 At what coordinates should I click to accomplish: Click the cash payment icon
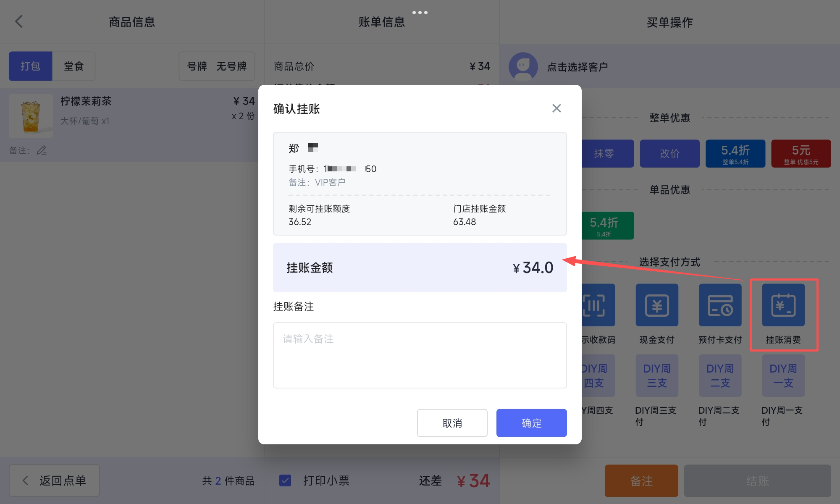tap(656, 305)
